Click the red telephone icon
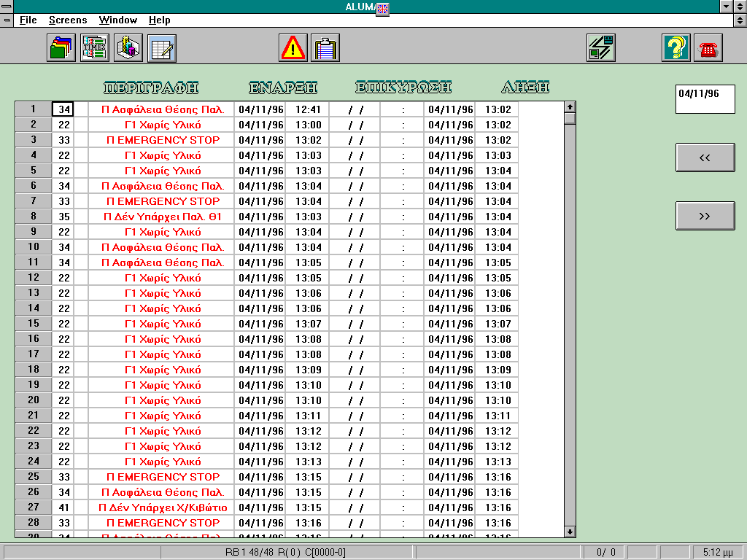 (x=708, y=48)
